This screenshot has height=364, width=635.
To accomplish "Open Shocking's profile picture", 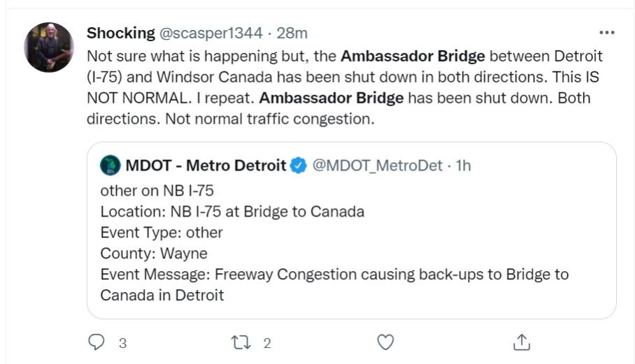I will [x=48, y=47].
